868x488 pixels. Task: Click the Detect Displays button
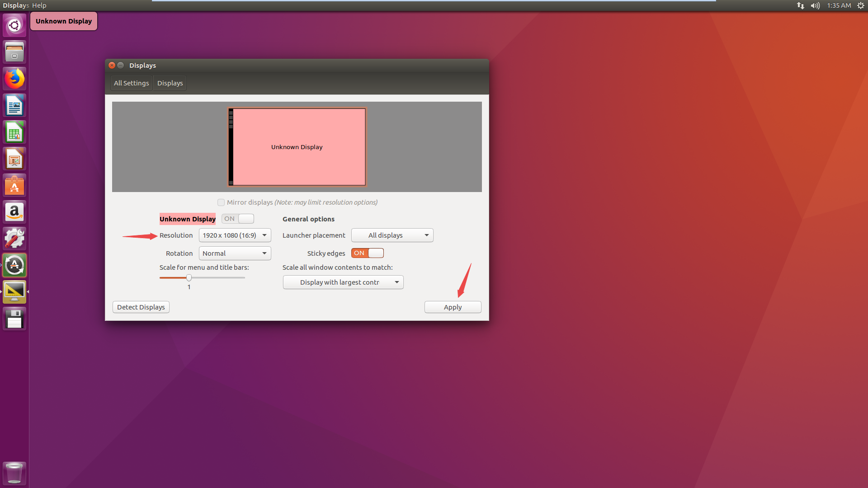[141, 307]
